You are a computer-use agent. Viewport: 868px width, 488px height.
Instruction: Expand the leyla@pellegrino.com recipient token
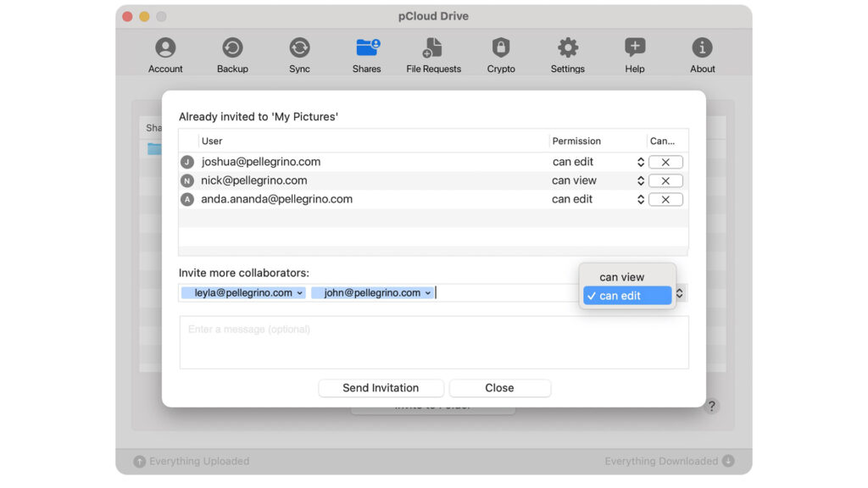click(x=299, y=293)
